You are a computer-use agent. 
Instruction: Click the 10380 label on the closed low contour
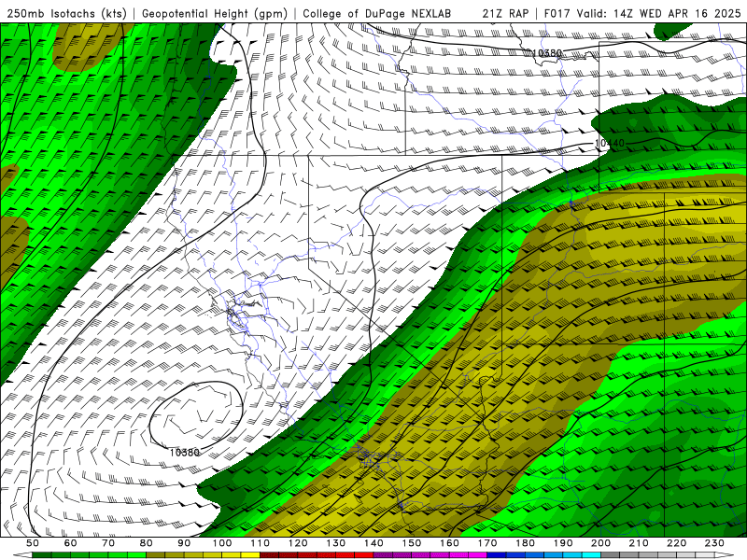pyautogui.click(x=184, y=453)
